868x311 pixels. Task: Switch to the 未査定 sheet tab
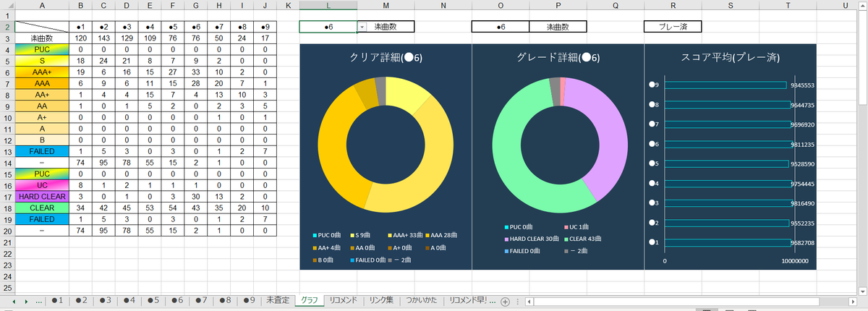277,301
